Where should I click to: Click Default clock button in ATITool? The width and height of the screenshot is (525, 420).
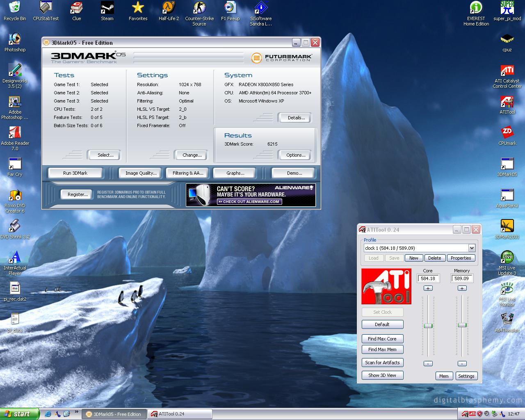[x=382, y=324]
